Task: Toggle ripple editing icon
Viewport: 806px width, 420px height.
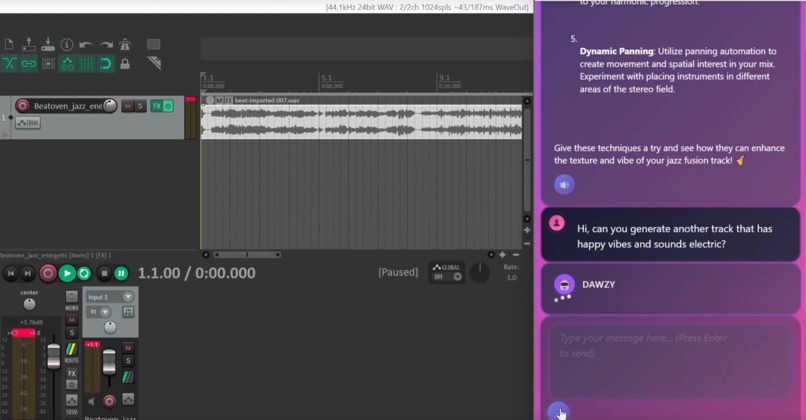Action: [48, 64]
